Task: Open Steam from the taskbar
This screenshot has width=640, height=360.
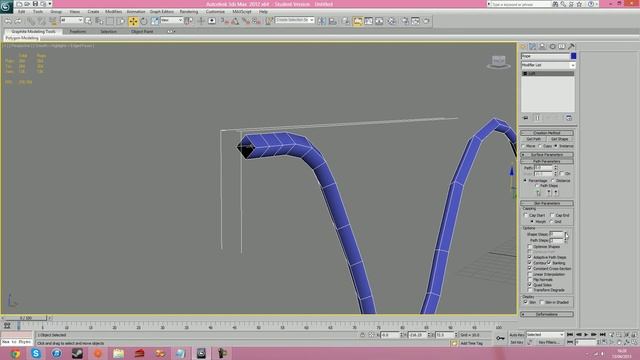Action: pyautogui.click(x=77, y=353)
